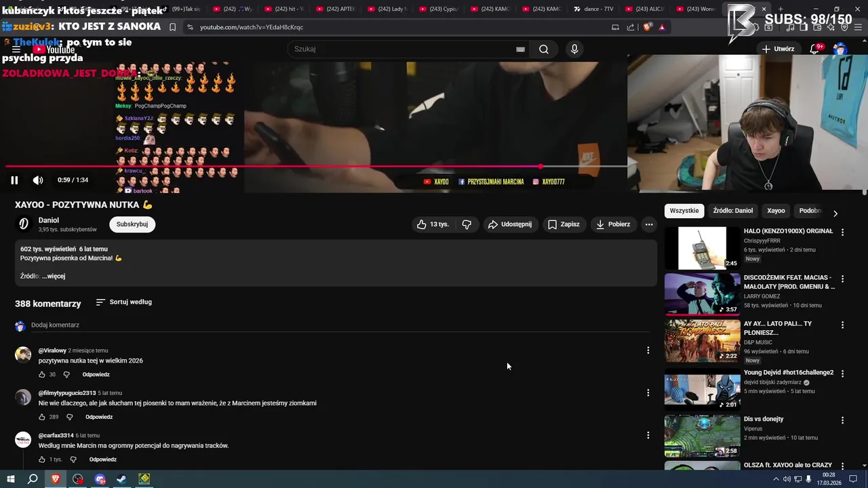The height and width of the screenshot is (488, 868).
Task: Dislike the video thumbs-down button
Action: tap(467, 224)
